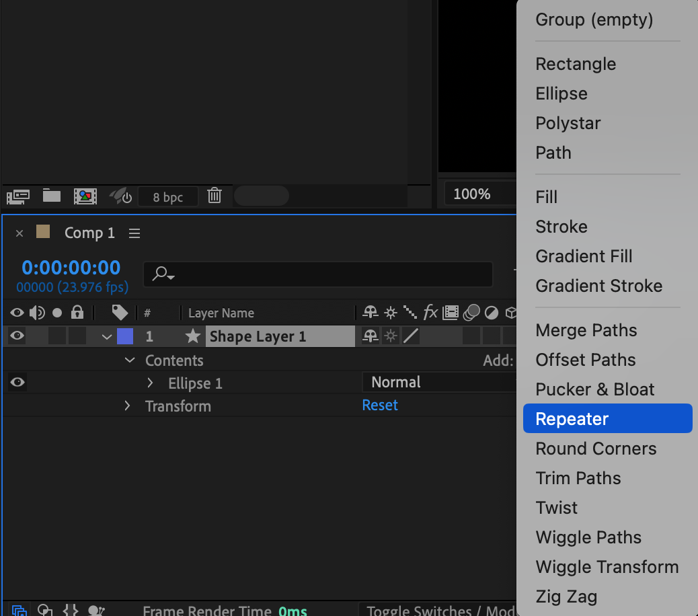The height and width of the screenshot is (616, 698).
Task: Click the New Composition icon
Action: (x=85, y=196)
